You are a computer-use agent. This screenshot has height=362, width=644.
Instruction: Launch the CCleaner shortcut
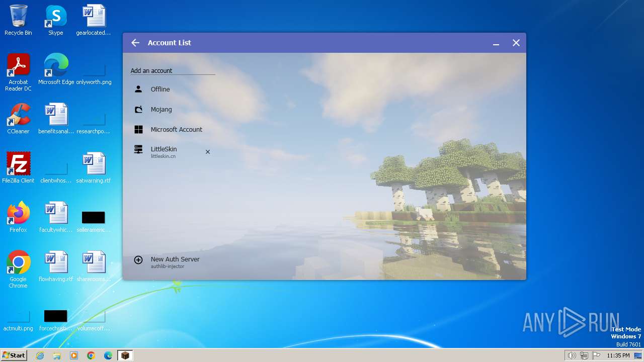click(18, 119)
